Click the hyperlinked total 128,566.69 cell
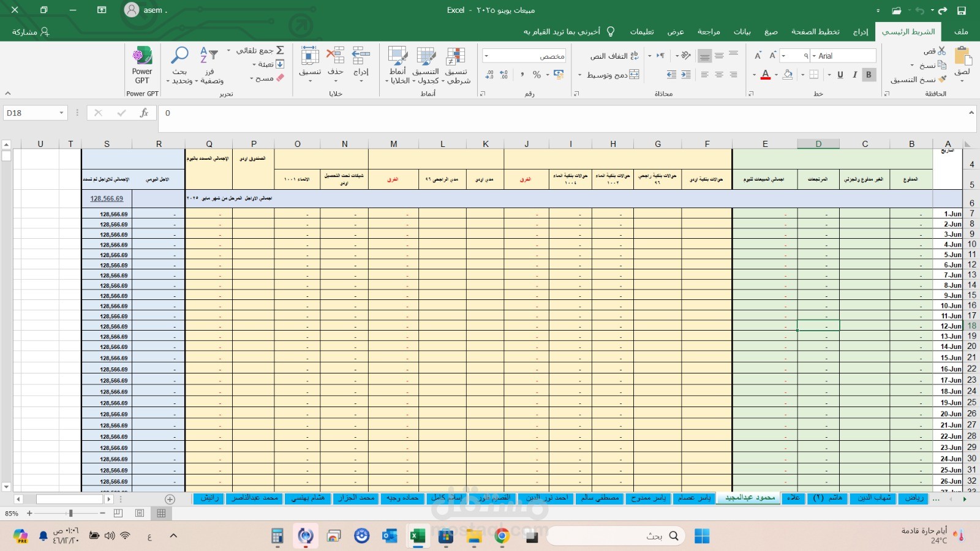Image resolution: width=980 pixels, height=551 pixels. (107, 198)
